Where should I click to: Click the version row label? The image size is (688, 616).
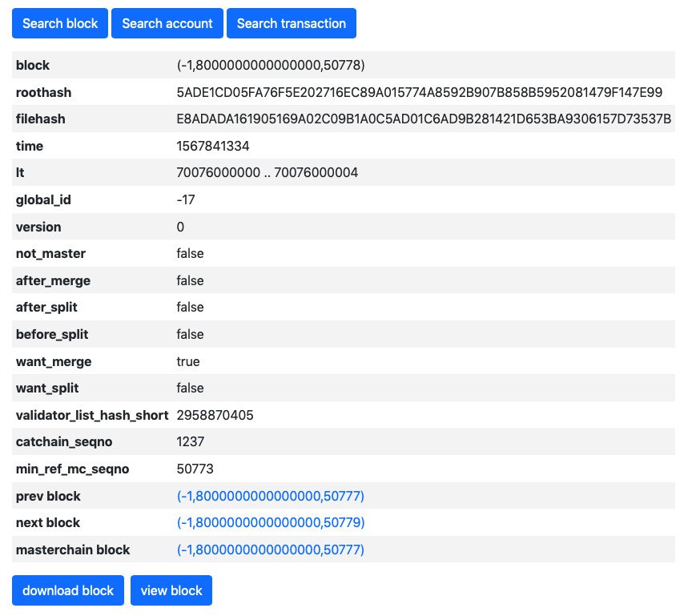click(38, 227)
